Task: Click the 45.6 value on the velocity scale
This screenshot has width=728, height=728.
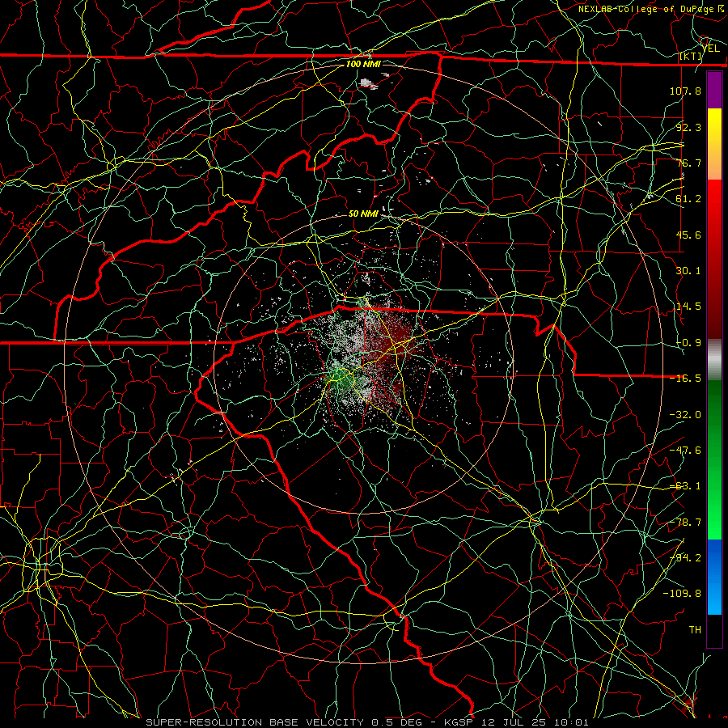Action: tap(688, 235)
